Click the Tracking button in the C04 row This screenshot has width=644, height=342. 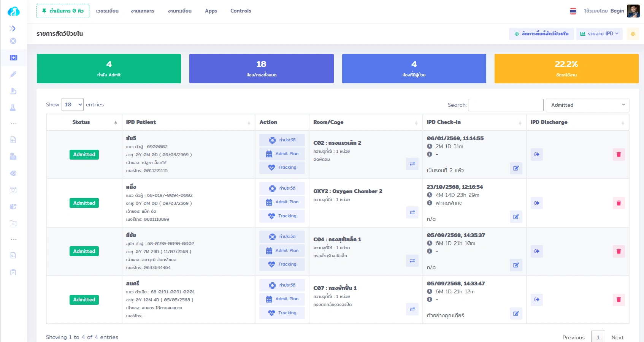point(282,264)
